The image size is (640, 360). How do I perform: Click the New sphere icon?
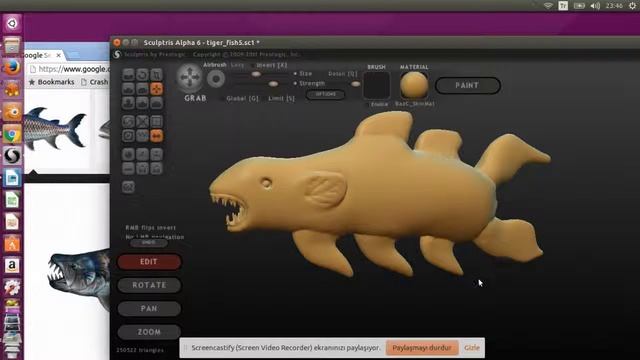click(x=128, y=154)
